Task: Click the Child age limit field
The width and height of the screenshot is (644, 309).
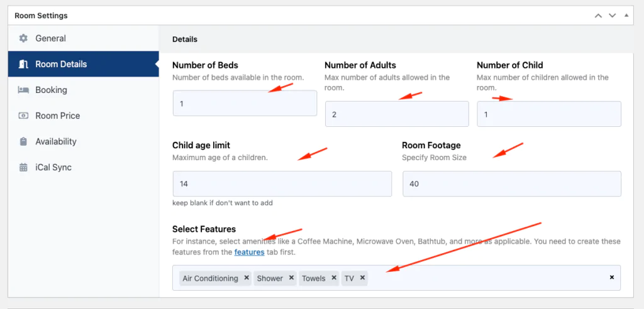Action: click(x=282, y=184)
